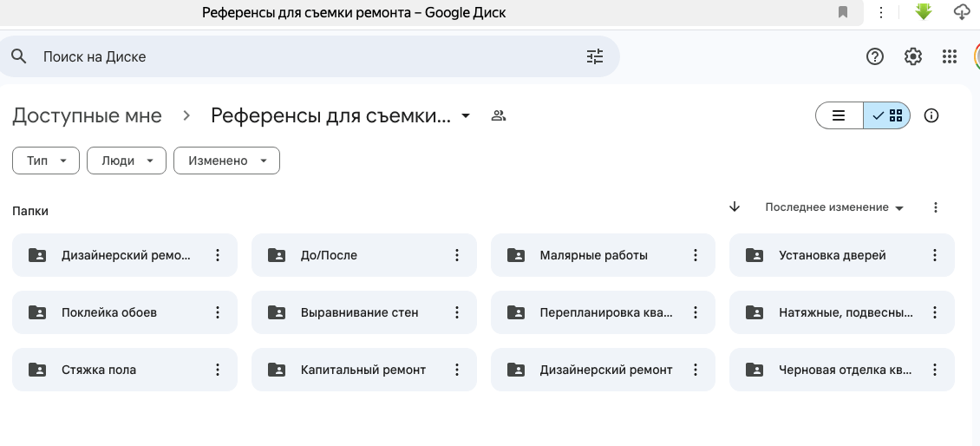This screenshot has width=980, height=446.
Task: Go to Доступные мне breadcrumb
Action: coord(87,115)
